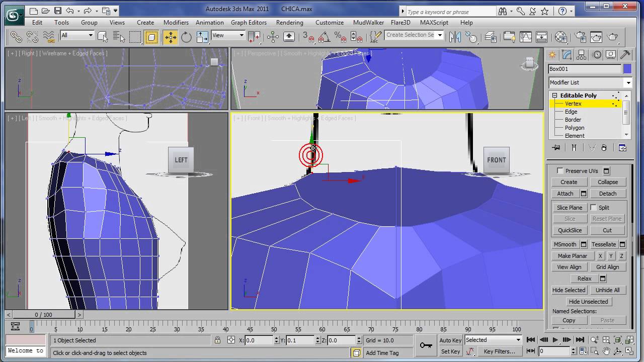Click the Make Planar button
This screenshot has width=644, height=362.
click(572, 256)
